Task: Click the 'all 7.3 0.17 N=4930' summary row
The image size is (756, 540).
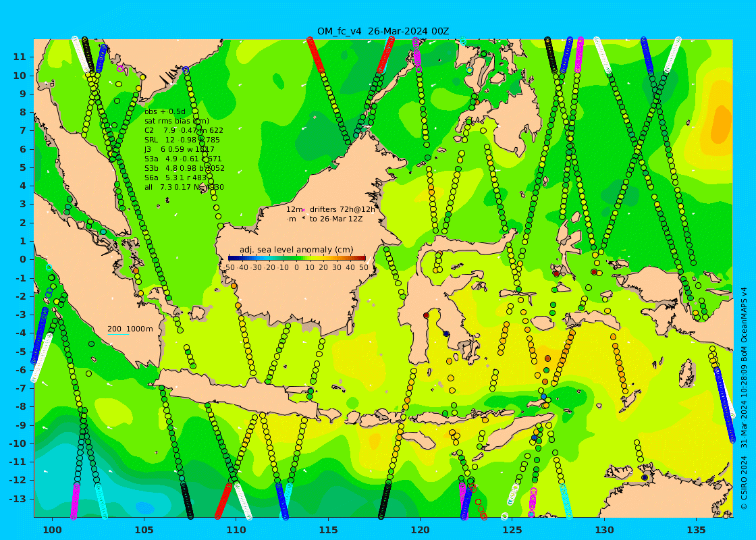Action: 184,187
